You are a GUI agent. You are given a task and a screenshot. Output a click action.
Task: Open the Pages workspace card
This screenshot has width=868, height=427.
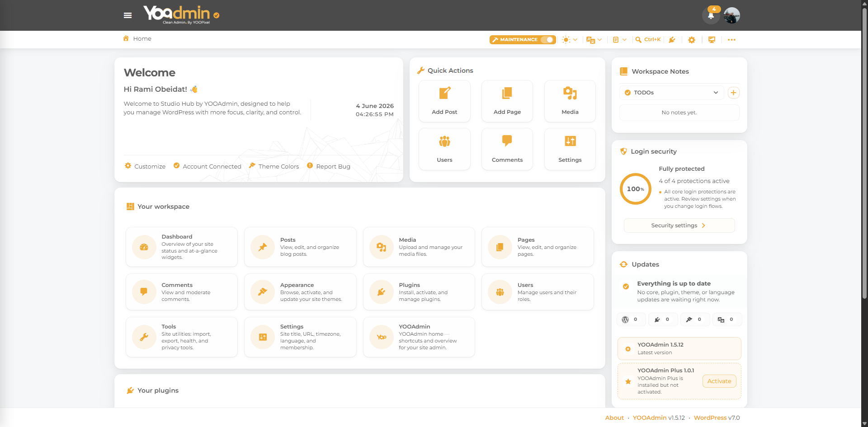538,247
